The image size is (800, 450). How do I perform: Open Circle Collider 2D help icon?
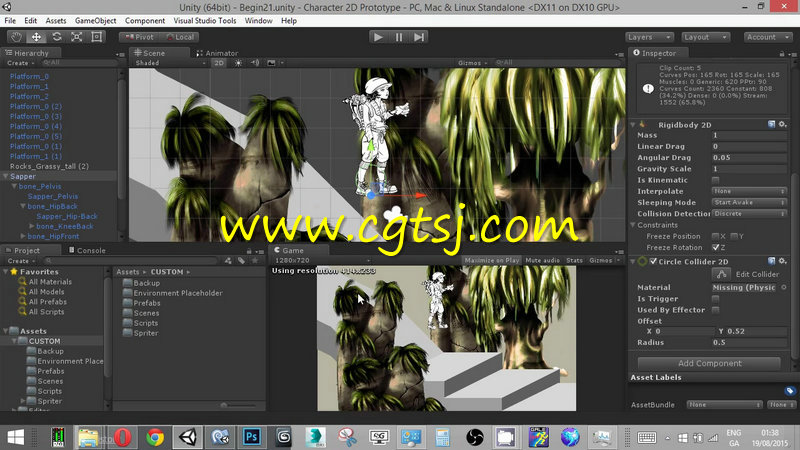(x=771, y=261)
